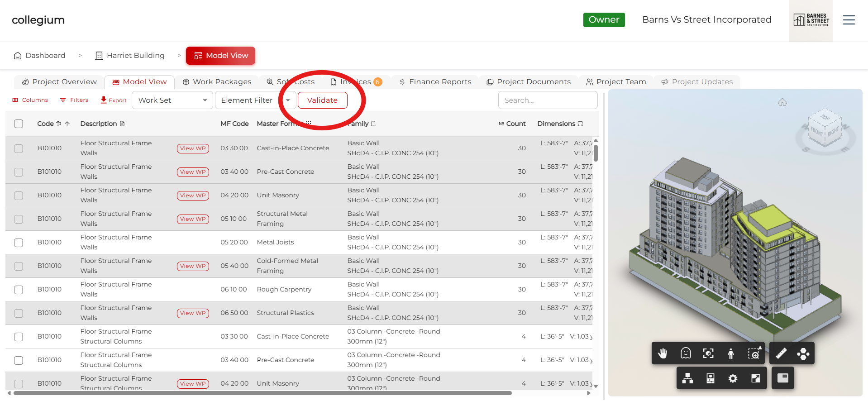868x401 pixels.
Task: Click the fit-to-view focus icon
Action: point(708,353)
